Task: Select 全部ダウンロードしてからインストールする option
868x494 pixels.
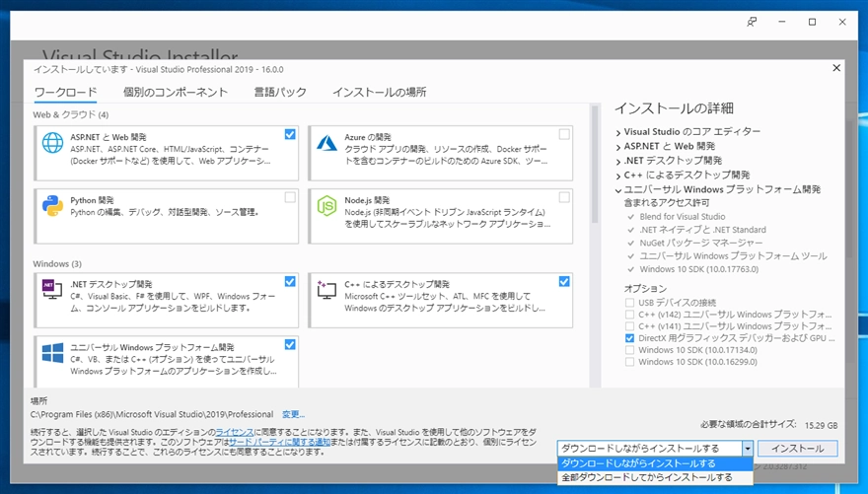Action: [655, 477]
